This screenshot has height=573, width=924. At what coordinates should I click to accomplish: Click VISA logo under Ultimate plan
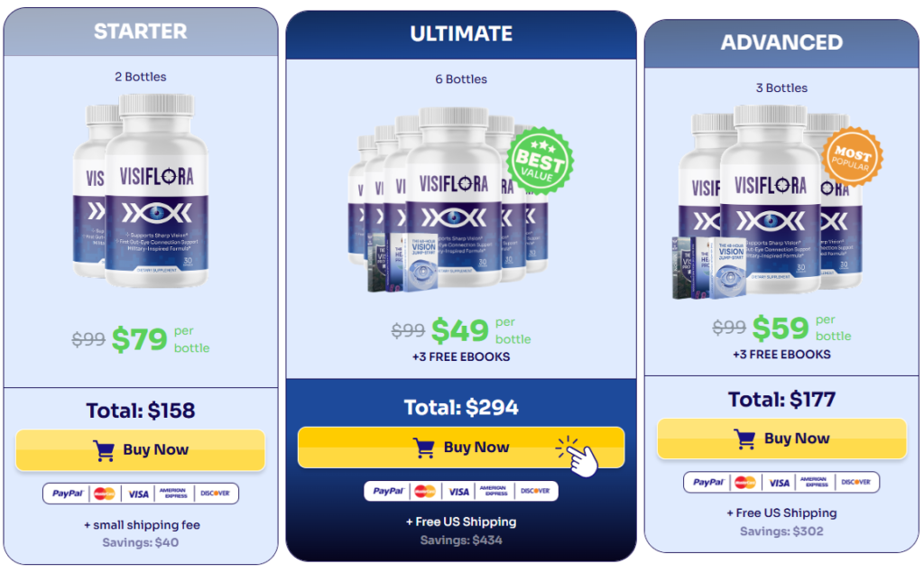(458, 491)
